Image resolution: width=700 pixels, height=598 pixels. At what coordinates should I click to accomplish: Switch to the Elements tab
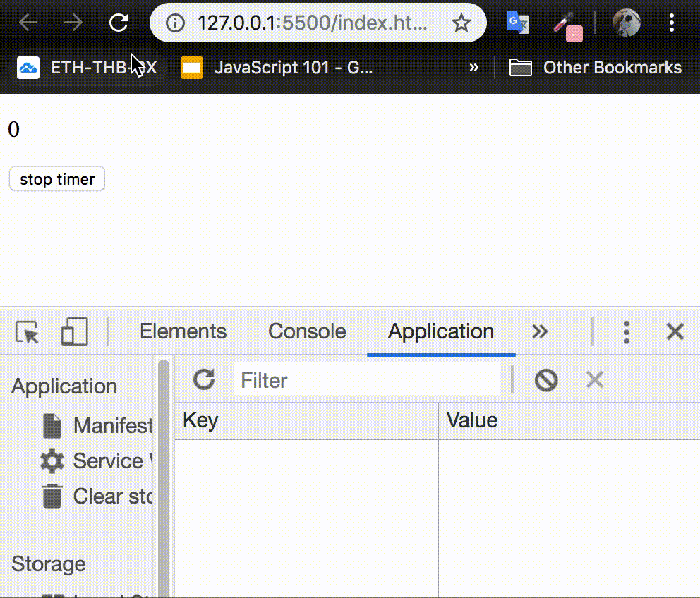coord(183,331)
